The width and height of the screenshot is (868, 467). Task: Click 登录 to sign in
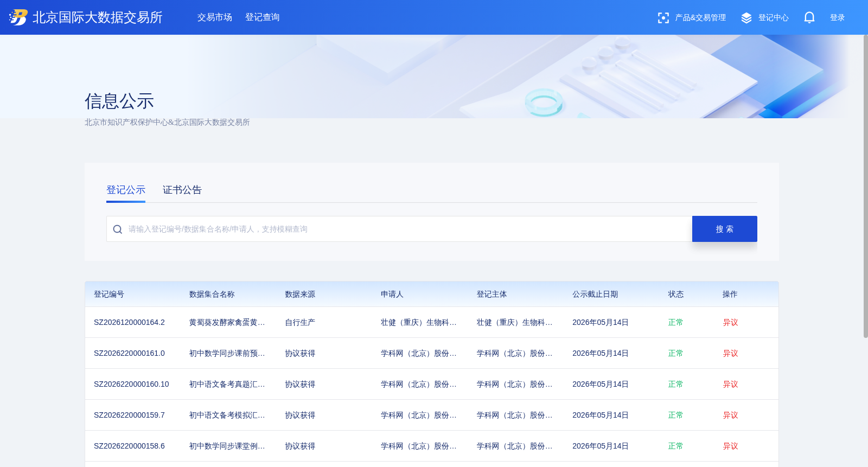click(x=838, y=18)
